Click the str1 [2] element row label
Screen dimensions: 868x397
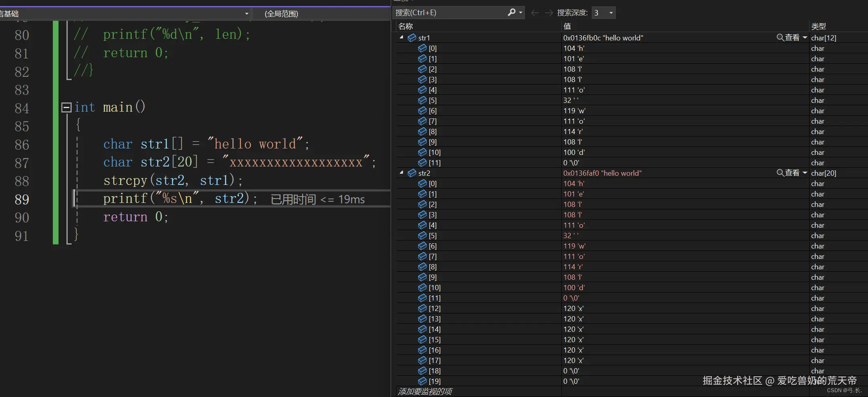click(432, 69)
